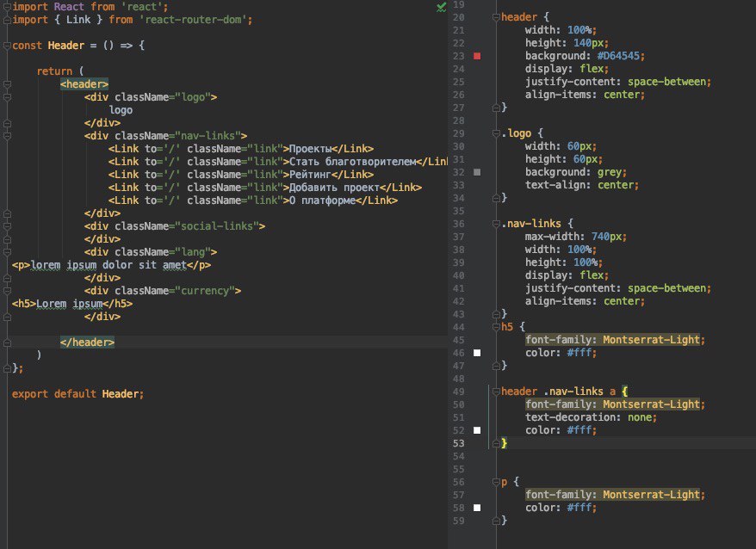
Task: Open the red #D64545 color swatch in gutter
Action: (478, 56)
